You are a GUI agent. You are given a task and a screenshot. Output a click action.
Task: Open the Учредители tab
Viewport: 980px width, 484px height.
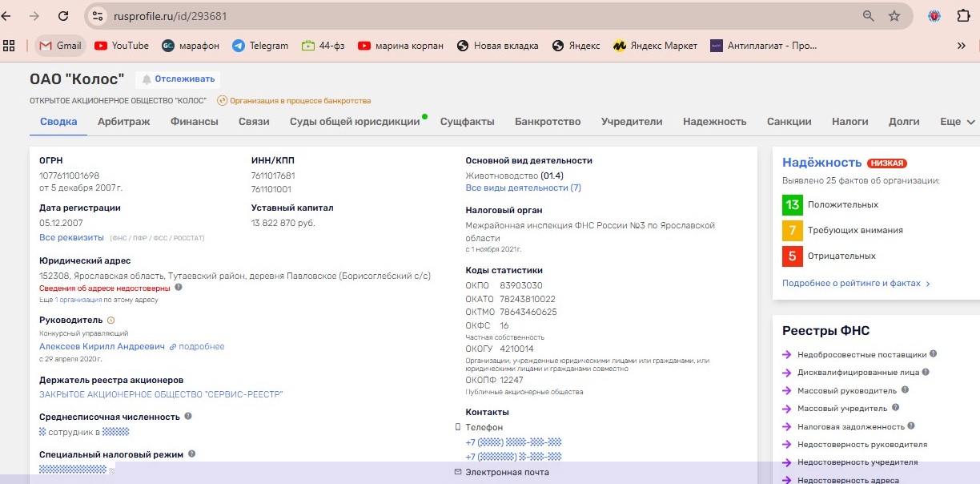(x=632, y=122)
